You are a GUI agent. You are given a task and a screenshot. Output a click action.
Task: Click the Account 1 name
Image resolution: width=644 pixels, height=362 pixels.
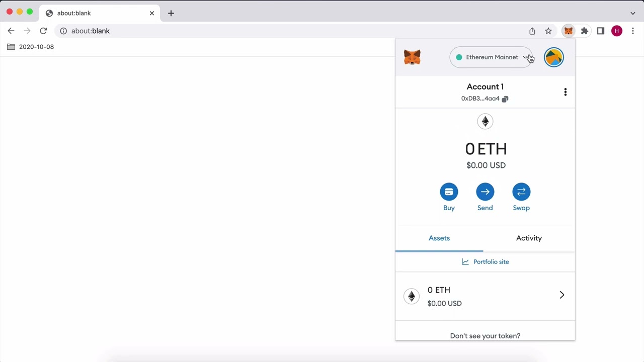click(485, 86)
